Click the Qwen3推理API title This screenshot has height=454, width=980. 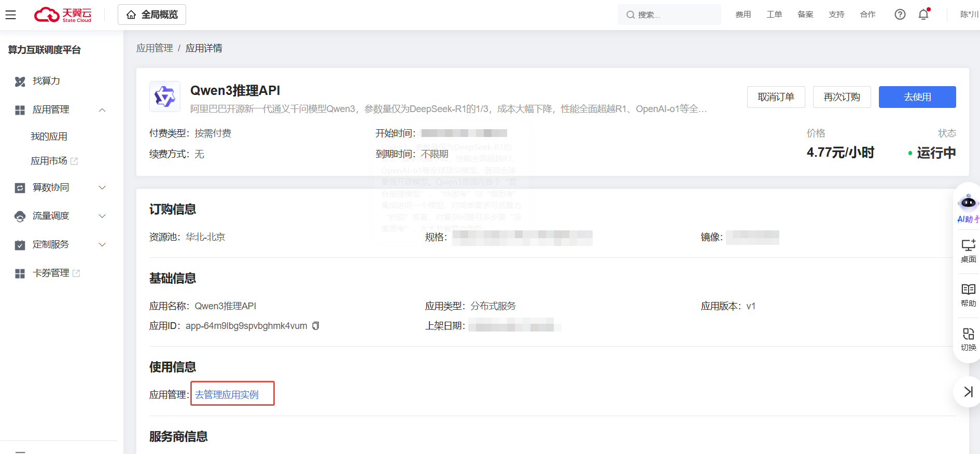235,90
